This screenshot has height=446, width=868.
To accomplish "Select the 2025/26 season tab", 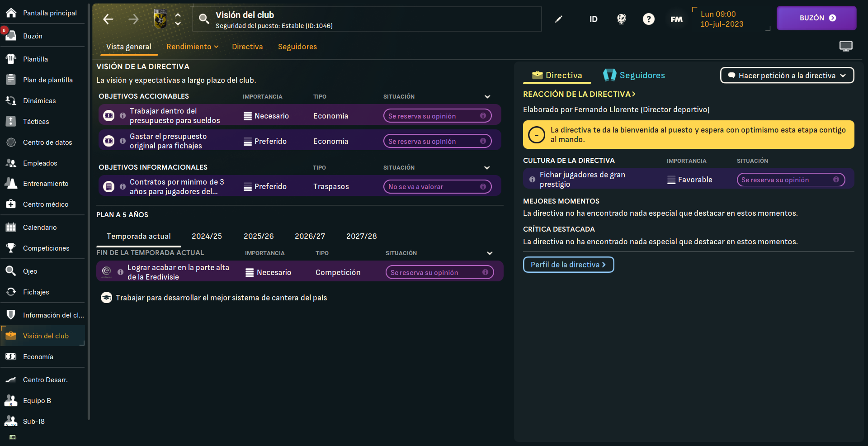I will (x=259, y=236).
